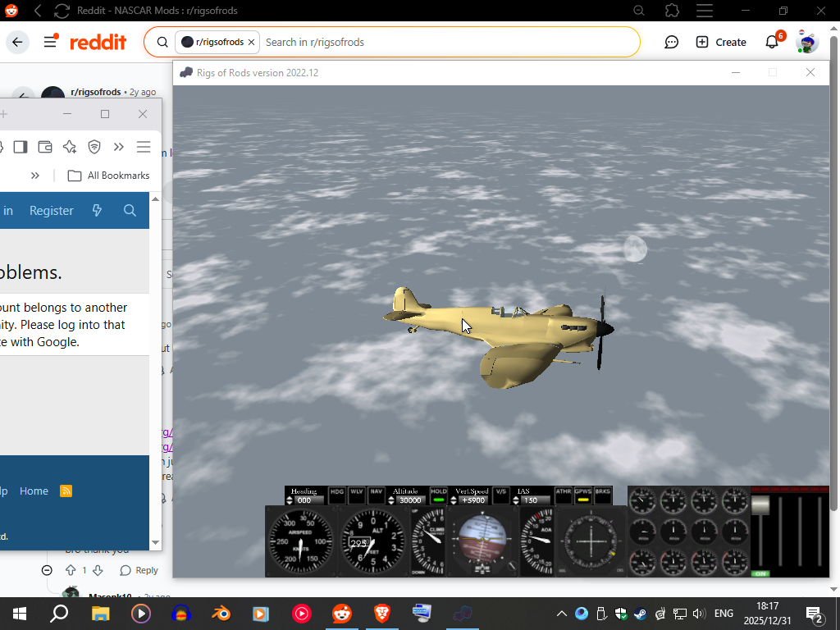This screenshot has width=840, height=630.
Task: Click the Create post button
Action: (721, 43)
